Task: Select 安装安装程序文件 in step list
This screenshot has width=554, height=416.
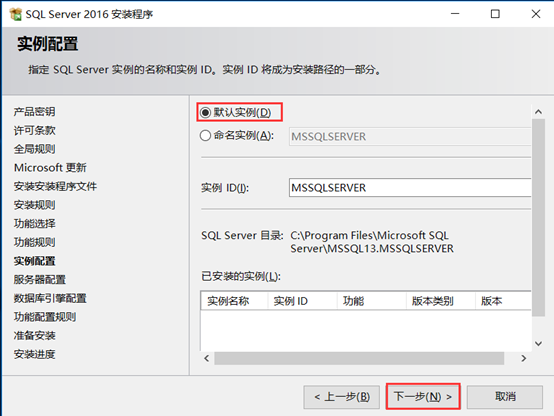Action: [55, 186]
